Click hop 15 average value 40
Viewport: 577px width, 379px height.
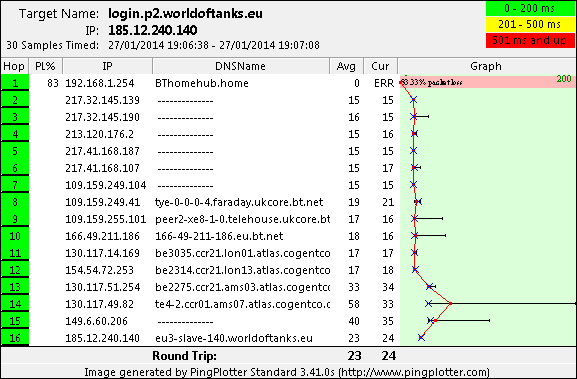point(354,321)
